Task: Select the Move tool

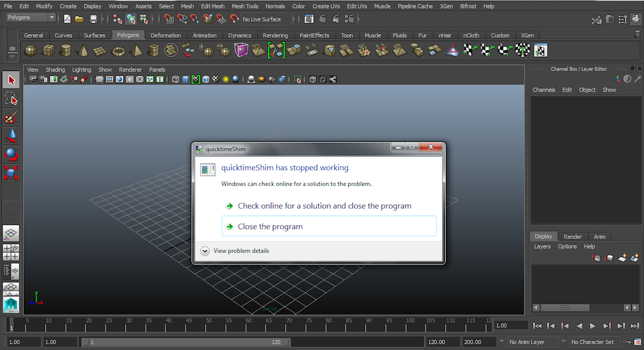Action: (x=11, y=136)
